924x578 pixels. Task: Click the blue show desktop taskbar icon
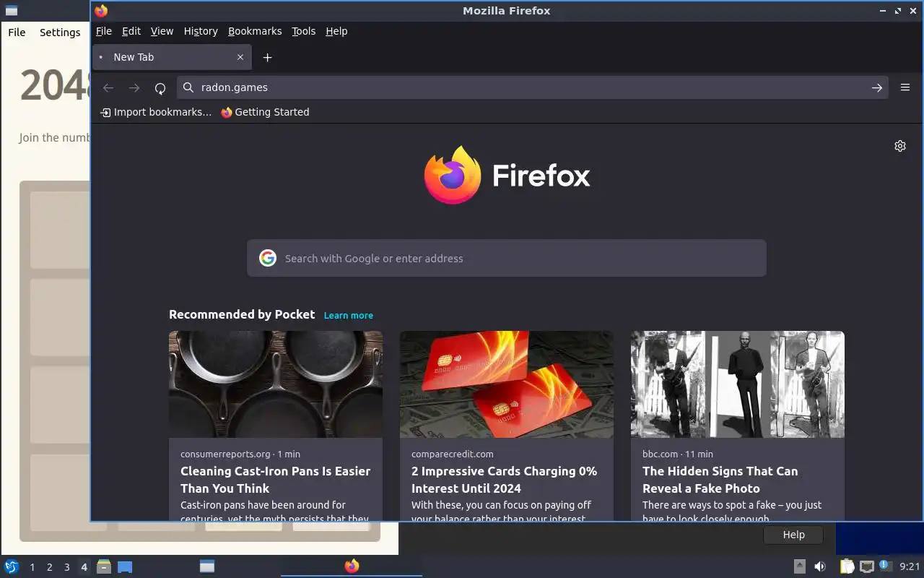click(x=125, y=566)
